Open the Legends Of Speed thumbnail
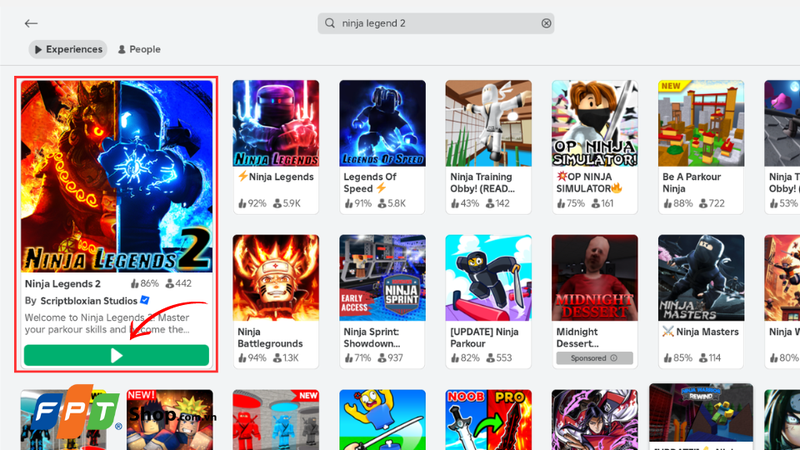 click(383, 123)
